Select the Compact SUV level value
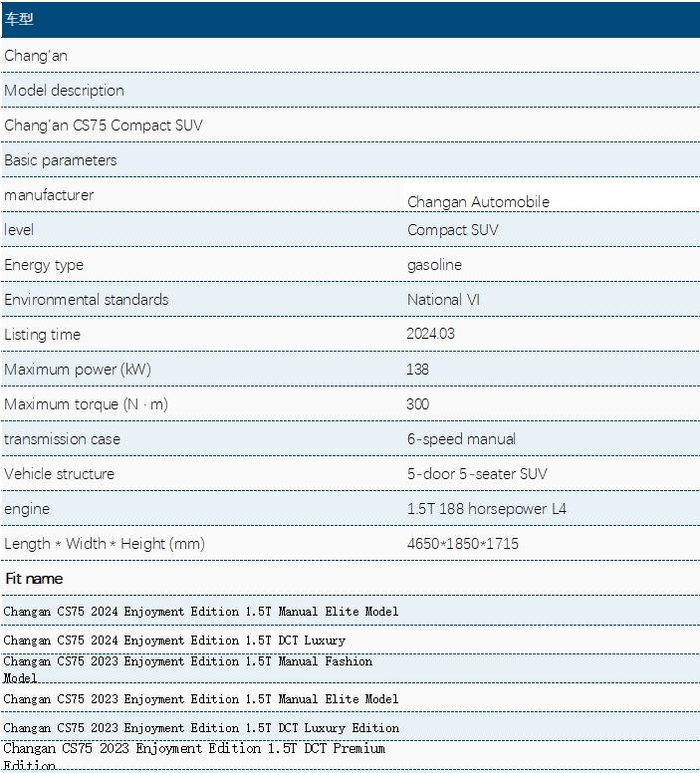 tap(452, 230)
